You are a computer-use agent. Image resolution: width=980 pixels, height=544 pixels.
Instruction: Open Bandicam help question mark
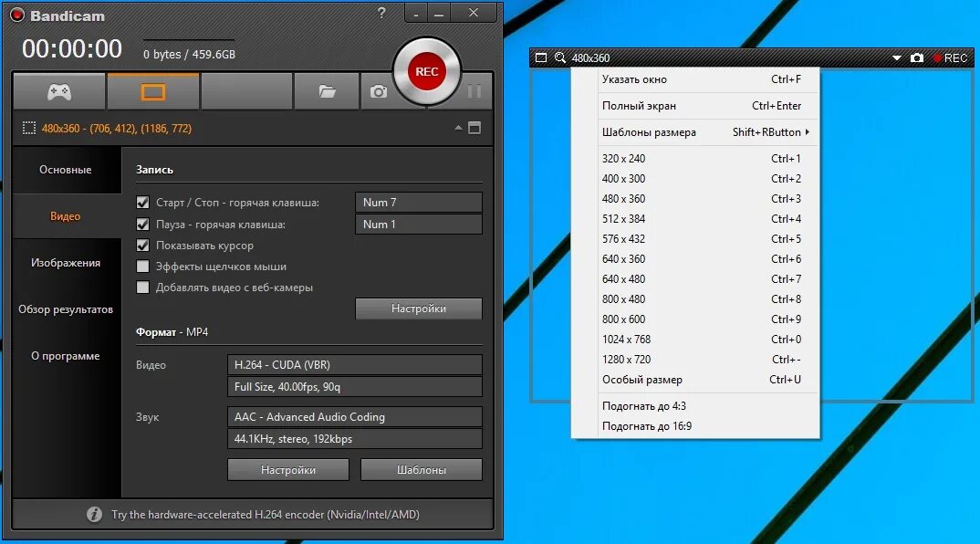(x=381, y=13)
